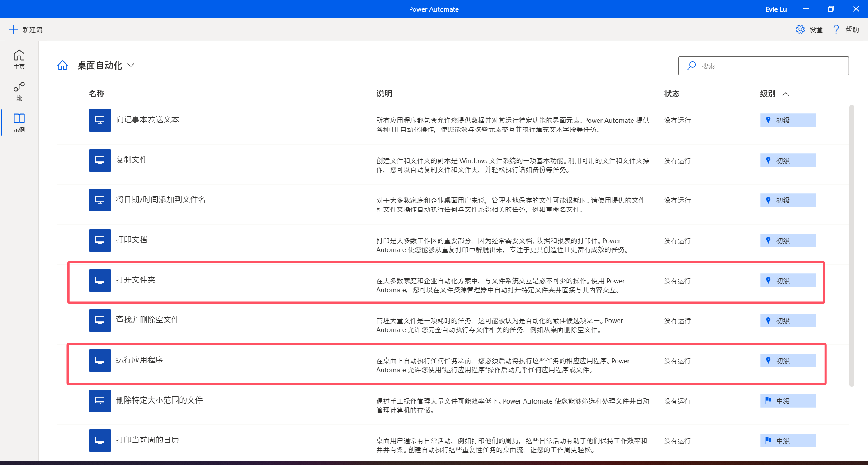Click the vertical scrollbar of the list

click(x=852, y=246)
